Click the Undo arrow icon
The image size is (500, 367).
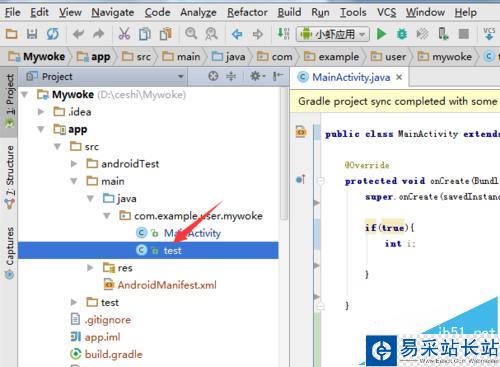tap(79, 34)
